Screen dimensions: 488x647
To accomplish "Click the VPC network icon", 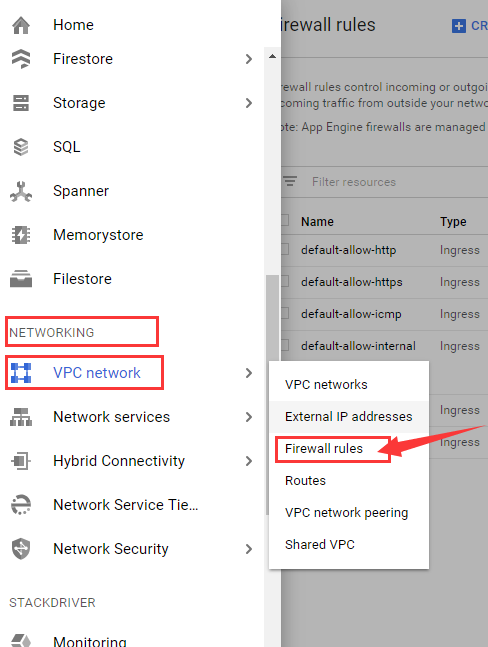I will pos(21,373).
